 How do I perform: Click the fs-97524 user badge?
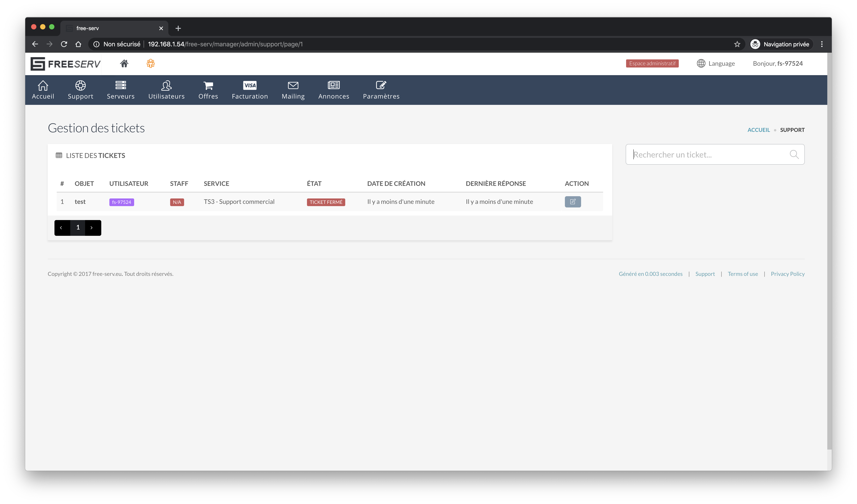121,202
